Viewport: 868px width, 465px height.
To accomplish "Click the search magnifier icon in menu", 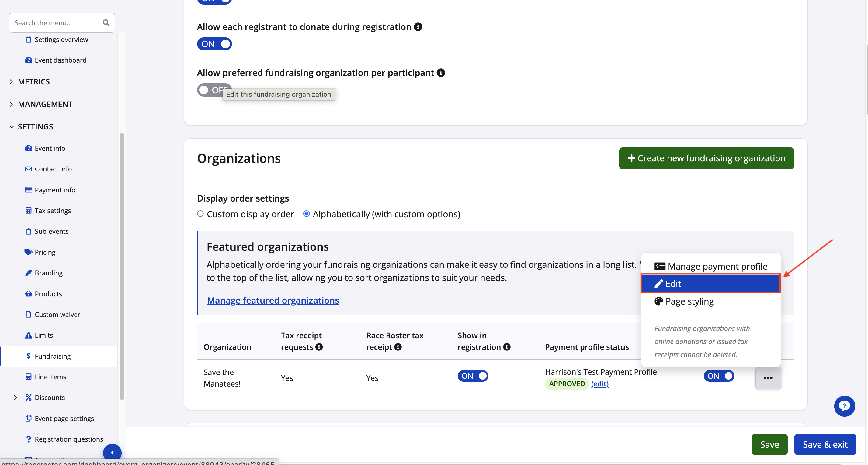I will [x=106, y=23].
